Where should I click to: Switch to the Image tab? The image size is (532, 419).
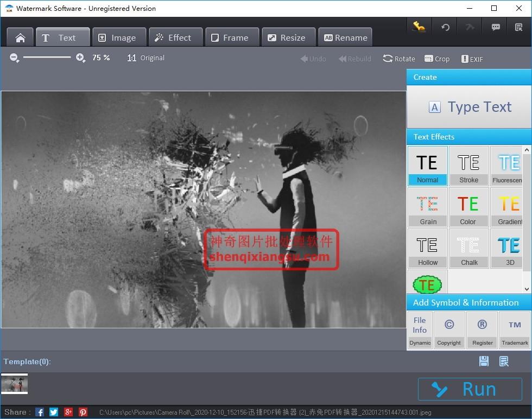pyautogui.click(x=119, y=37)
